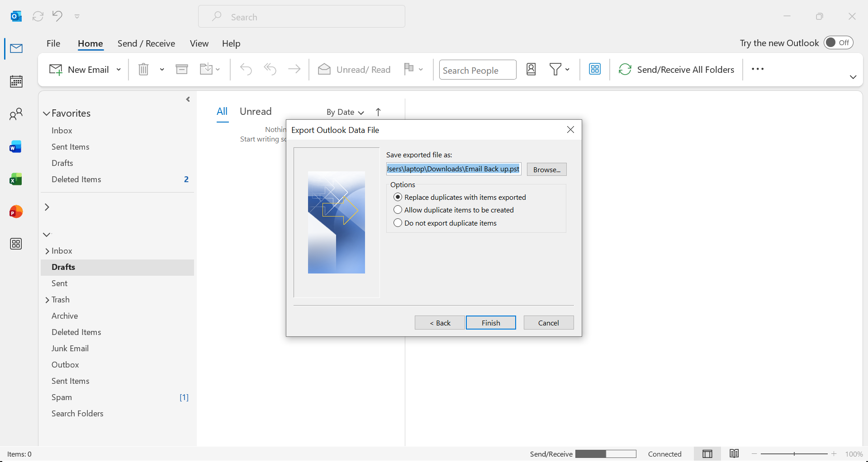This screenshot has height=462, width=868.
Task: Select Replace duplicates with items exported
Action: coord(460,197)
